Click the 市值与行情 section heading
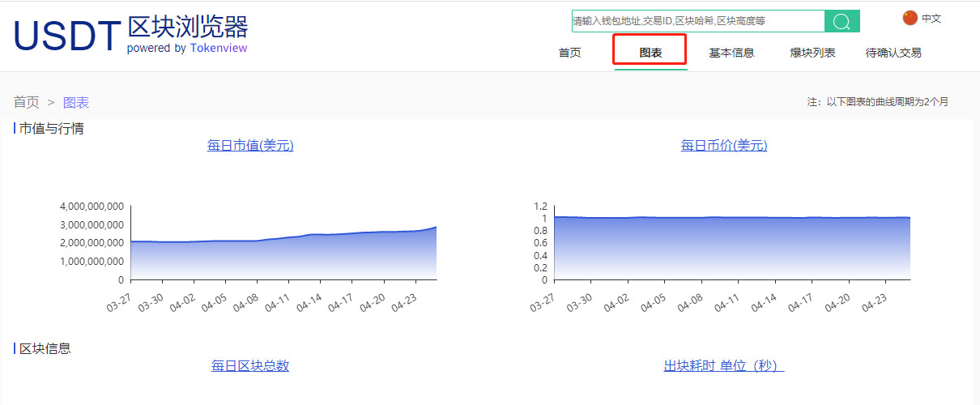Screen dimensions: 980x405 click(x=51, y=128)
